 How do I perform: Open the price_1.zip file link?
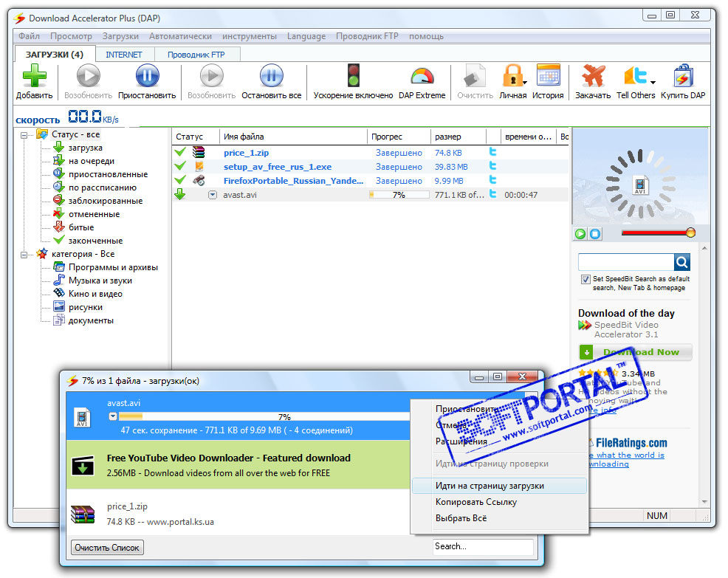[246, 153]
